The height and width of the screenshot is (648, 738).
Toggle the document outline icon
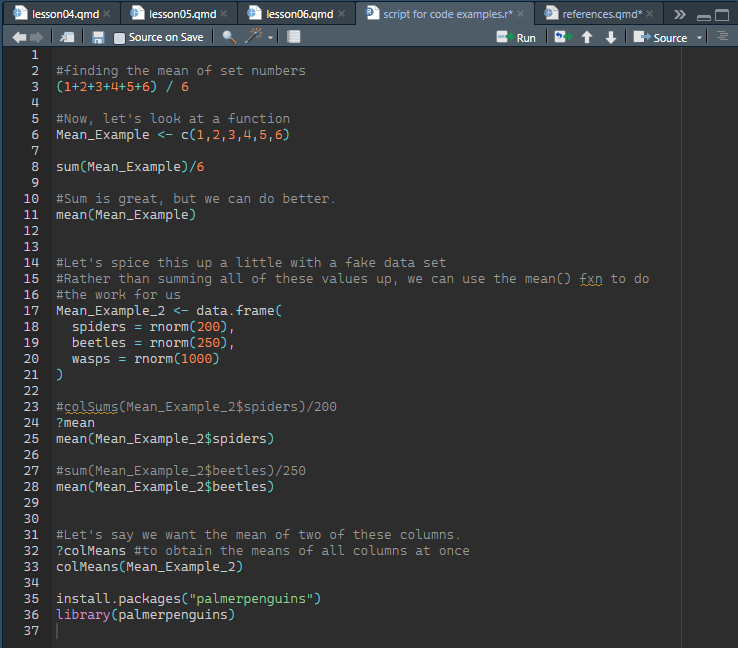click(x=722, y=37)
